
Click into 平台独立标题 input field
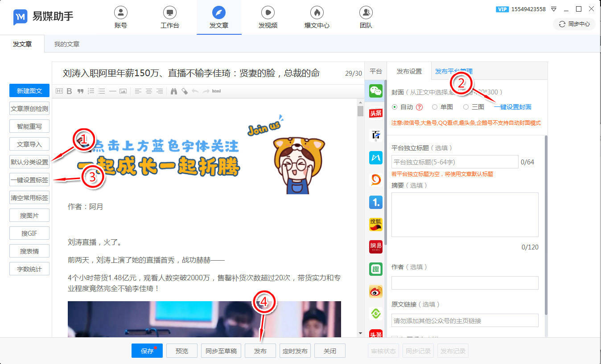(x=455, y=162)
